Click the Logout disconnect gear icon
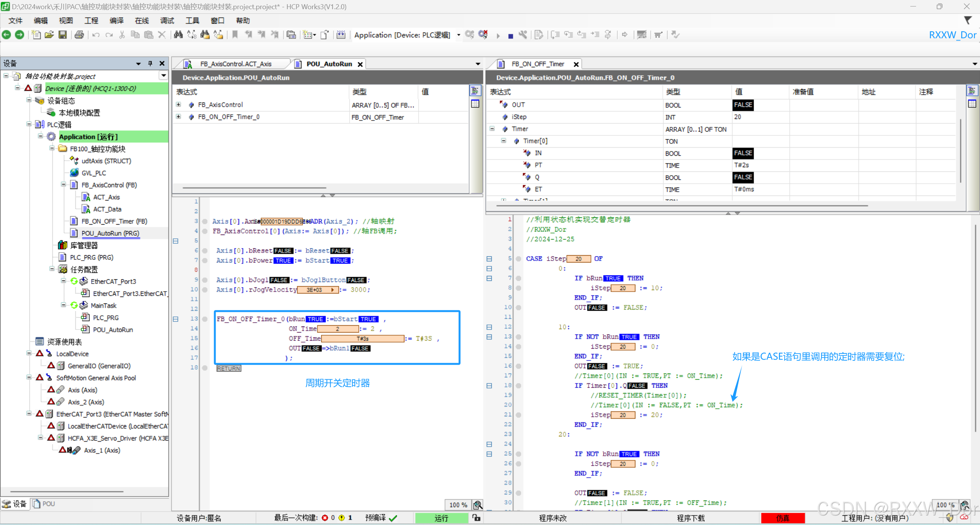This screenshot has width=980, height=525. coord(483,35)
